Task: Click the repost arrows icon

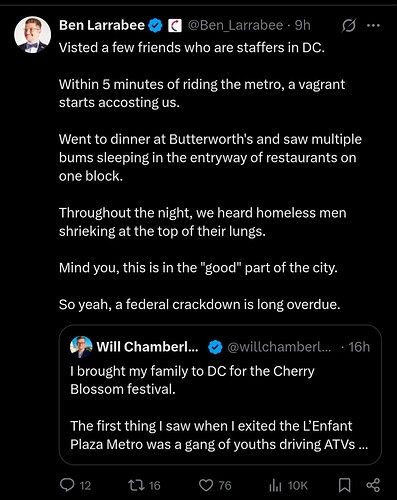Action: (137, 485)
